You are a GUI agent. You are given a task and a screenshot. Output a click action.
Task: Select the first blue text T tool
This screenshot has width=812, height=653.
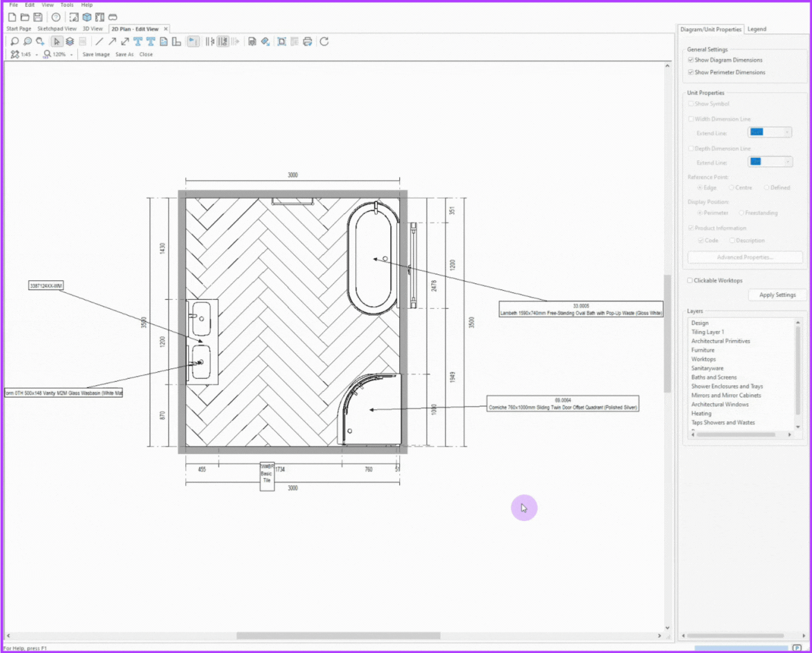[138, 42]
